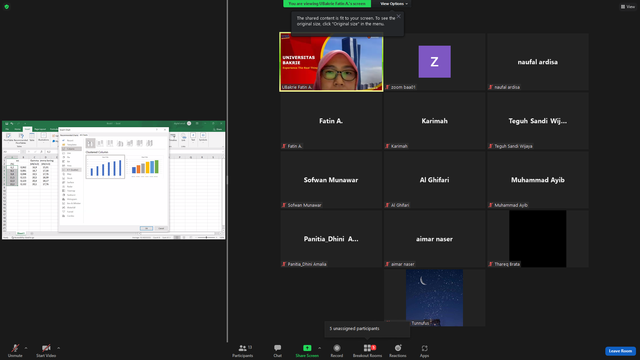Open the Excel File tab
Image resolution: width=640 pixels, height=360 pixels.
pos(7,129)
